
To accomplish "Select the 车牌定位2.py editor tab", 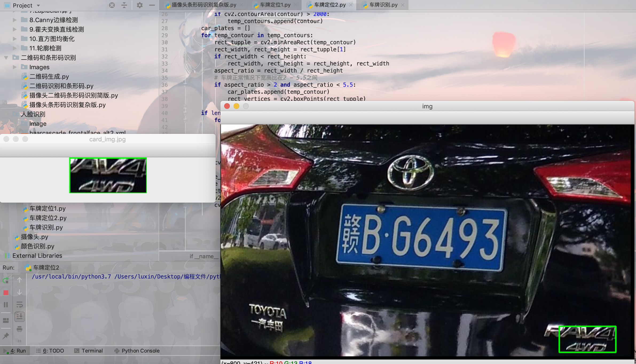I will [330, 5].
